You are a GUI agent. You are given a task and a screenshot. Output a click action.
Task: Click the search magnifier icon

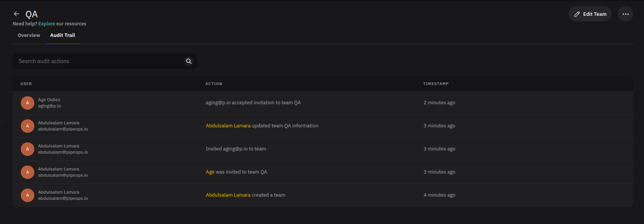point(189,61)
